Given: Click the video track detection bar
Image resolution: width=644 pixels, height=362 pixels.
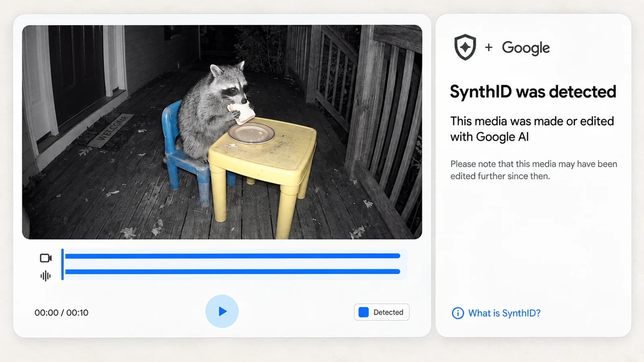Looking at the screenshot, I should (233, 256).
